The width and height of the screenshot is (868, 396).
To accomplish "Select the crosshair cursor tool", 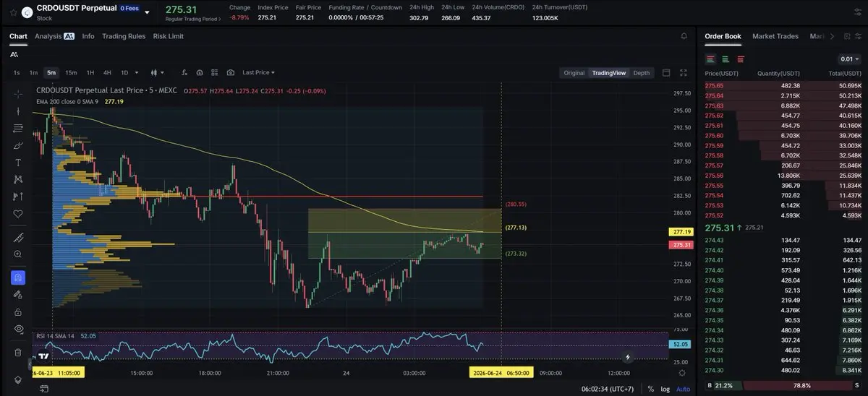I will (x=18, y=93).
